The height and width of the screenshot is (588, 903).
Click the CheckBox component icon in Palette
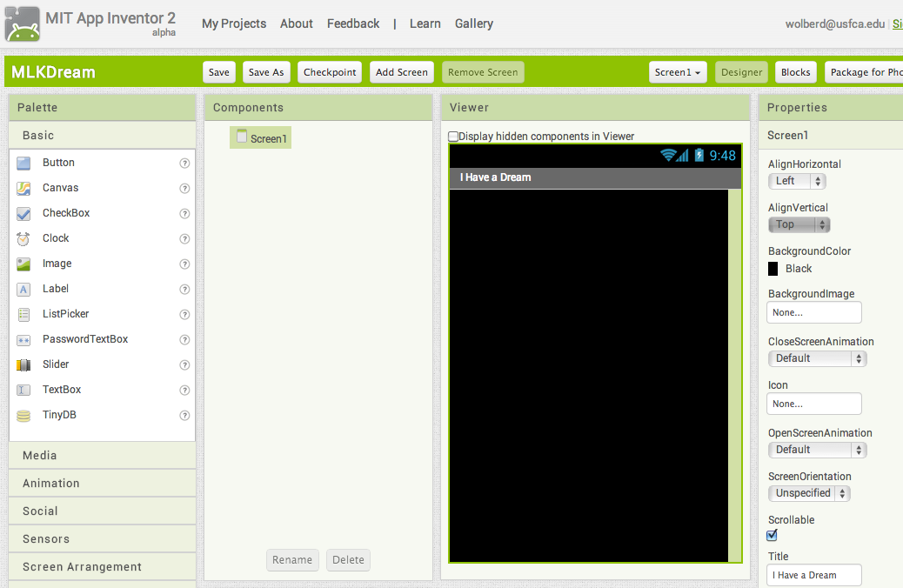pyautogui.click(x=23, y=214)
